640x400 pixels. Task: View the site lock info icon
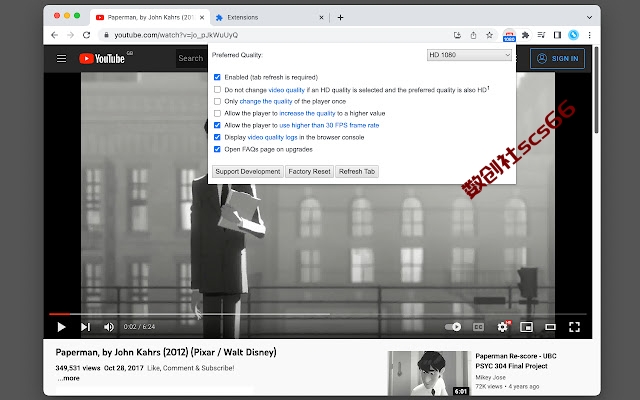click(106, 35)
